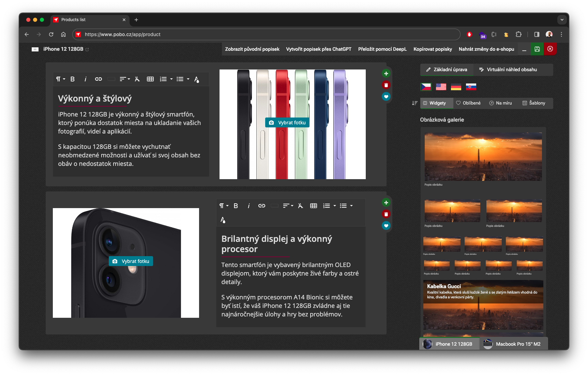Select Czech language flag

pos(426,87)
